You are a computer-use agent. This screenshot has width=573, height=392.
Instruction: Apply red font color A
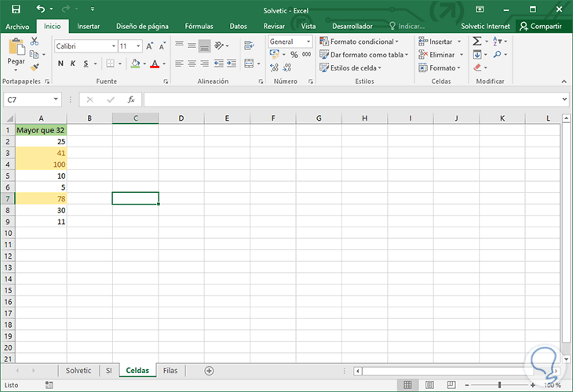(x=155, y=64)
